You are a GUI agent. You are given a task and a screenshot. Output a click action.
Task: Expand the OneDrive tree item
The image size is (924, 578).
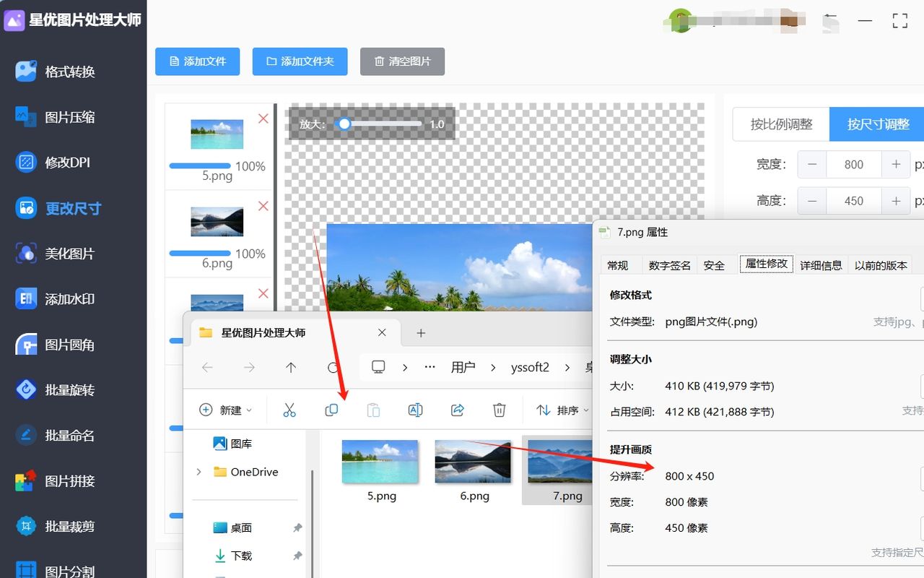pos(199,472)
